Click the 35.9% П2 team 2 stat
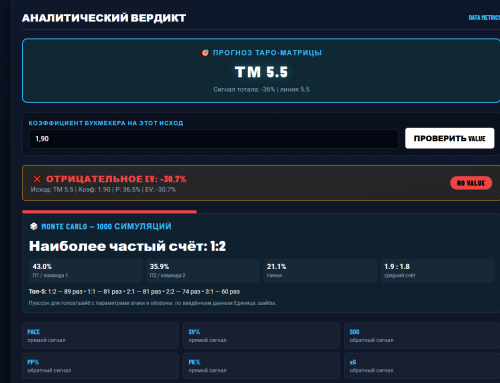500x383 pixels. 203,271
